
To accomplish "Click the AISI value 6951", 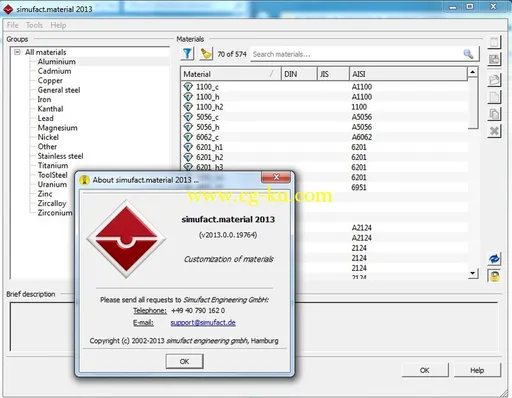I will [359, 187].
